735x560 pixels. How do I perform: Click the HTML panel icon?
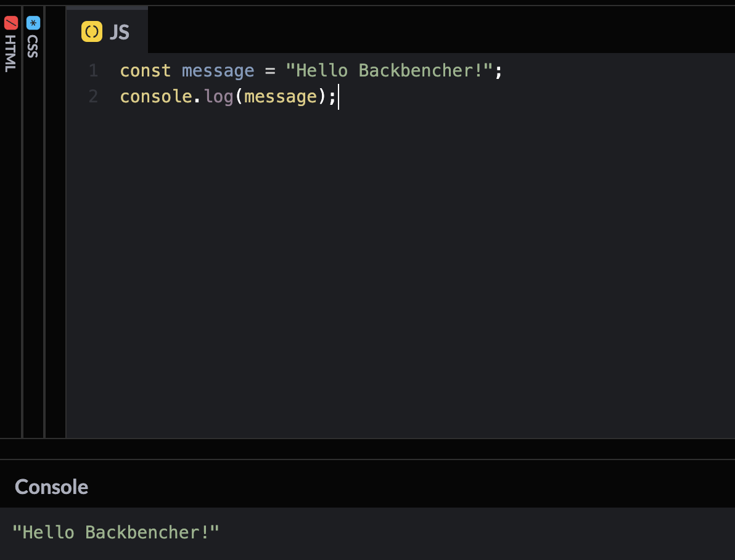click(x=10, y=23)
